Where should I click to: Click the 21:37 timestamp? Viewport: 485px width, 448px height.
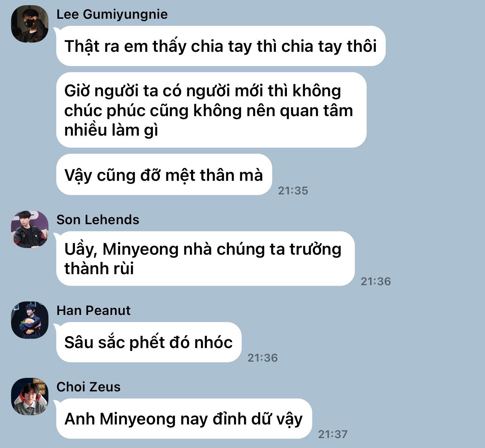click(x=333, y=434)
